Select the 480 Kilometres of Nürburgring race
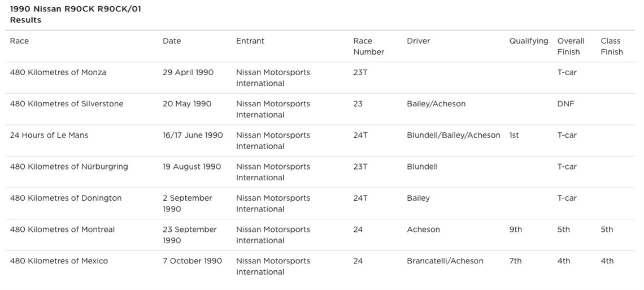The height and width of the screenshot is (290, 644). pos(69,167)
